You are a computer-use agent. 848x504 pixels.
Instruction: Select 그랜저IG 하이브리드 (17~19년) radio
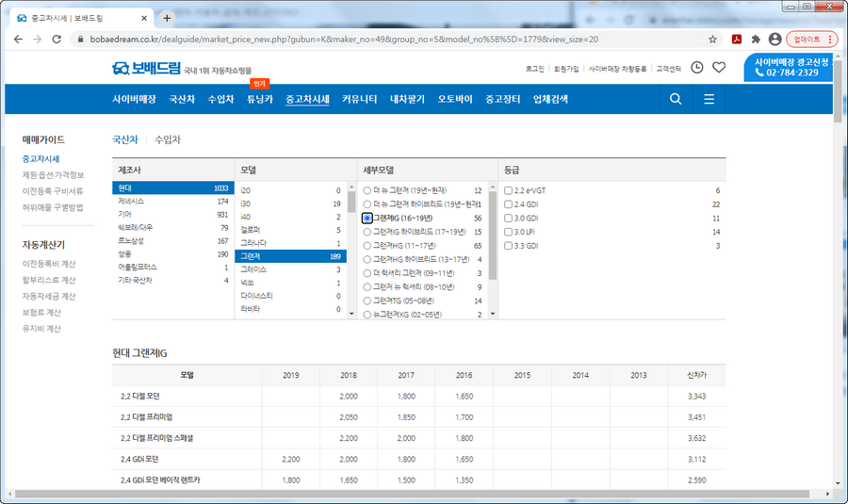click(x=367, y=232)
